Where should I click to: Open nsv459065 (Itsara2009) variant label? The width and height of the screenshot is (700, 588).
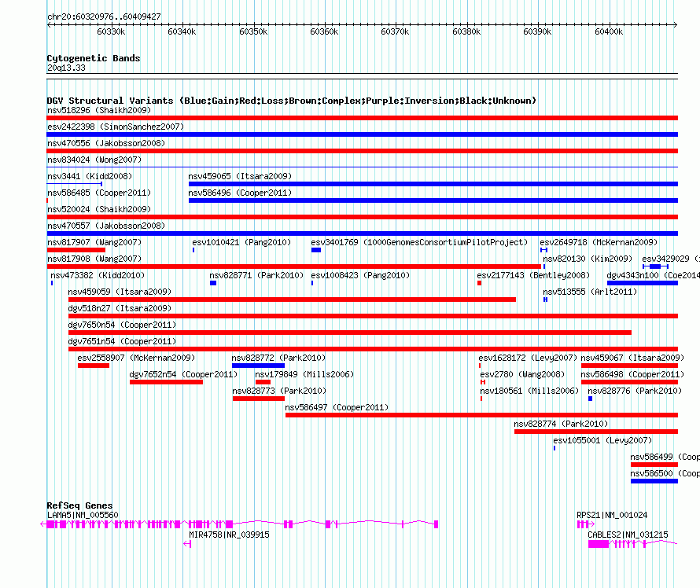point(240,176)
